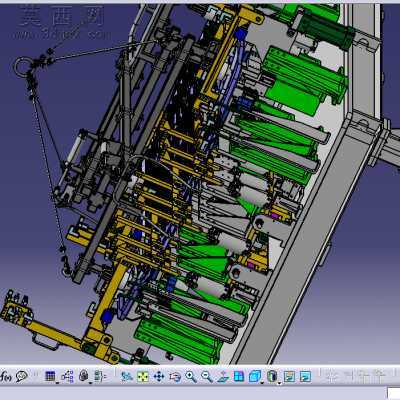Select the Pan tool
Screen dimensions: 400x400
click(x=159, y=377)
